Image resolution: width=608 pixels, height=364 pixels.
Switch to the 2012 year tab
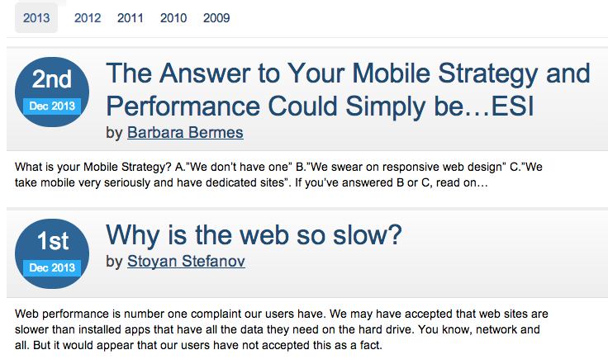88,18
